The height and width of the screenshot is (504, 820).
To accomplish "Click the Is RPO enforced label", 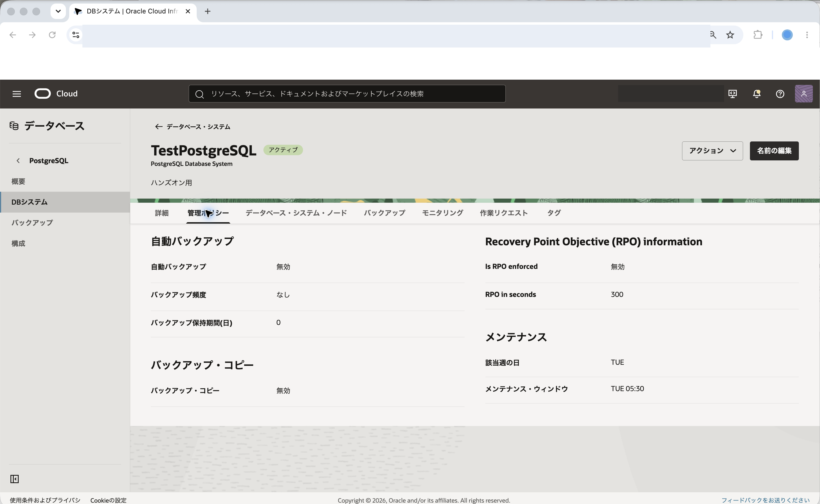I will click(511, 267).
